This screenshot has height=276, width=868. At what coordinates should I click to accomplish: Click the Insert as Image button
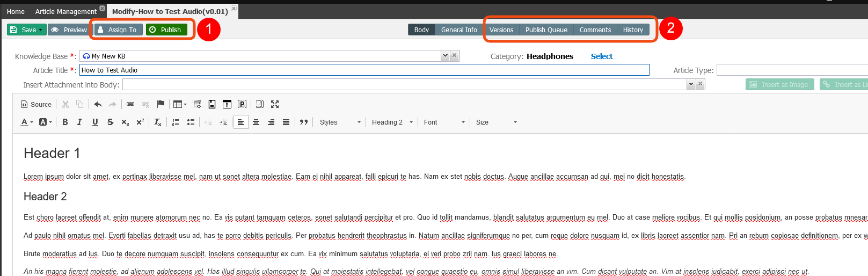coord(780,84)
